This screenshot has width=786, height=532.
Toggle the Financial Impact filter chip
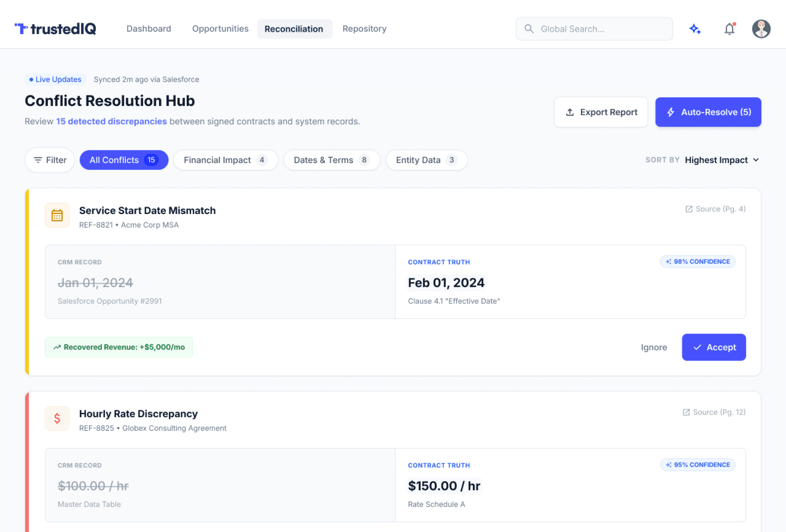tap(226, 160)
